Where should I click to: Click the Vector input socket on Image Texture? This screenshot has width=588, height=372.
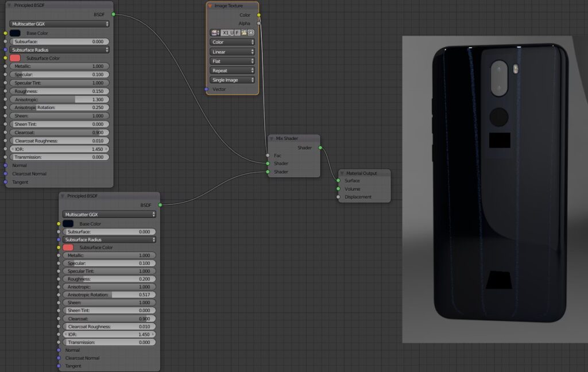click(x=206, y=90)
